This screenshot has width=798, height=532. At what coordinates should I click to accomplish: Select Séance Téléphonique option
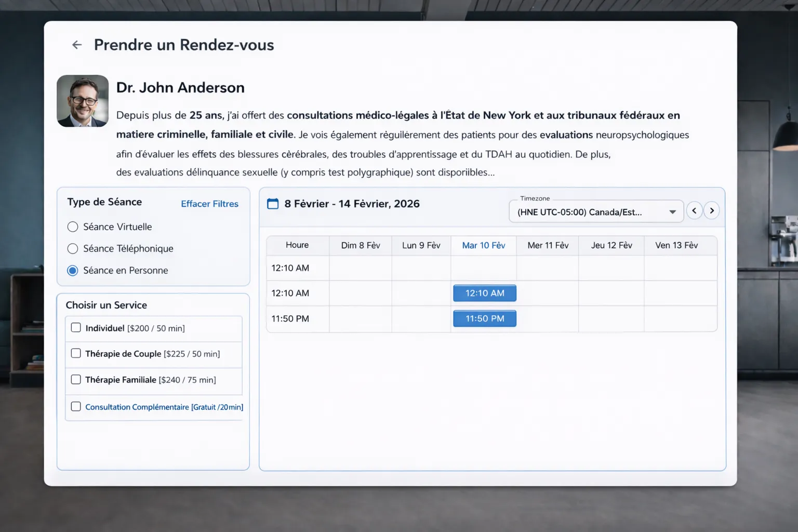(73, 249)
